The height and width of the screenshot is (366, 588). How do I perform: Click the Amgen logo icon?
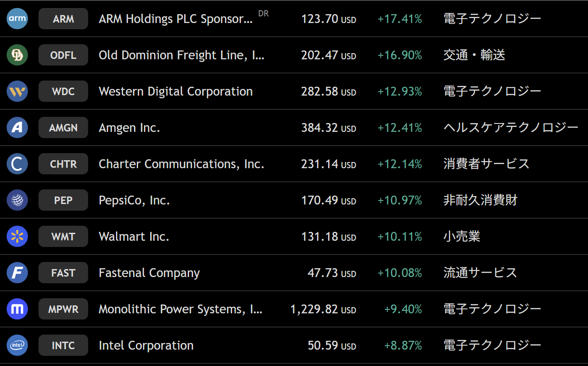click(x=17, y=127)
